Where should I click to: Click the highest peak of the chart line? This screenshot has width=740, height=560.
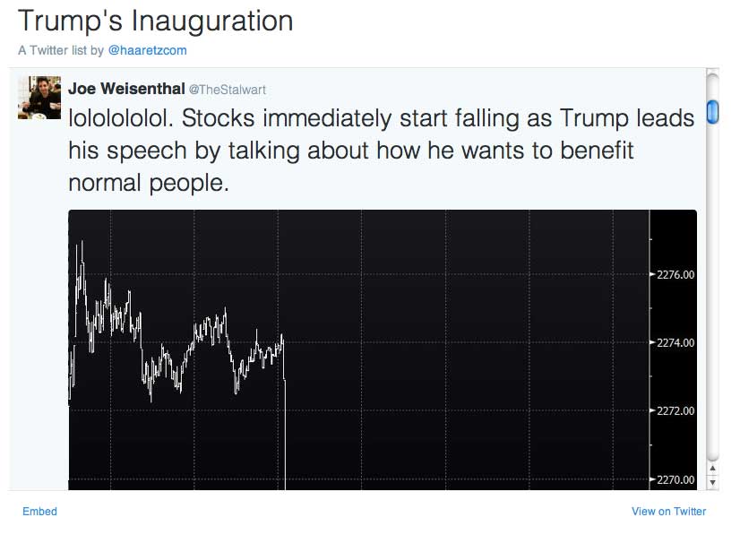(82, 244)
